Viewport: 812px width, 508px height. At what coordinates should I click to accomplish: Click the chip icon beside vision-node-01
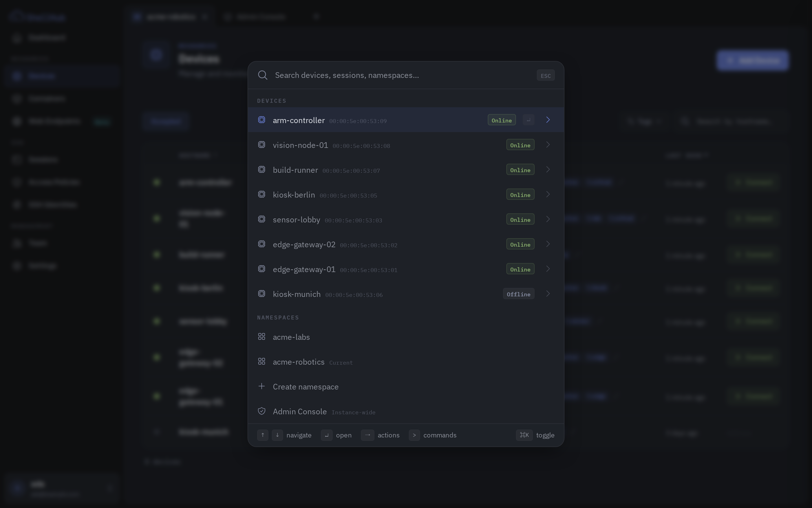262,145
